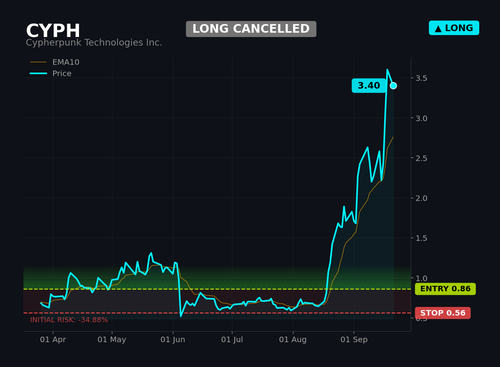Image resolution: width=500 pixels, height=367 pixels.
Task: Click the LONG CANCELLED status badge
Action: [x=251, y=29]
